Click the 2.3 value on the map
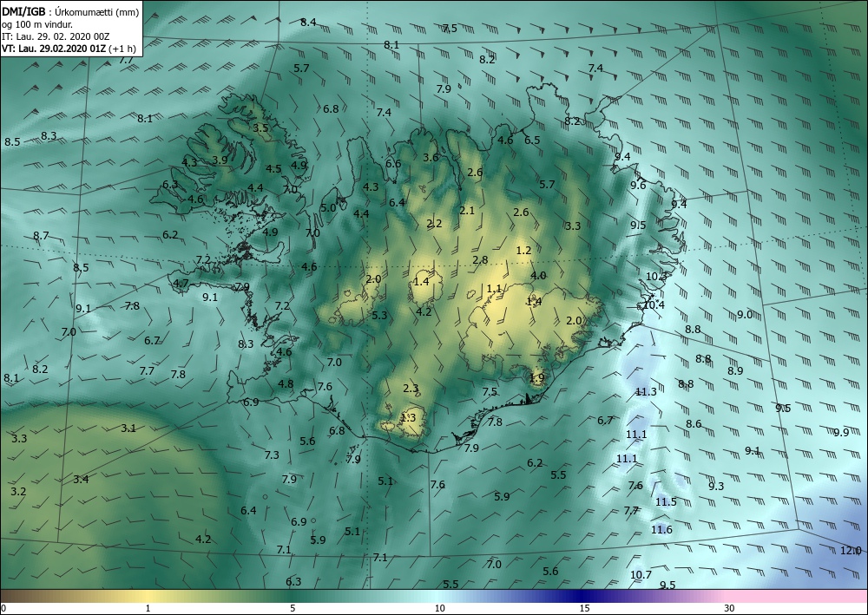The height and width of the screenshot is (615, 868). pyautogui.click(x=411, y=389)
